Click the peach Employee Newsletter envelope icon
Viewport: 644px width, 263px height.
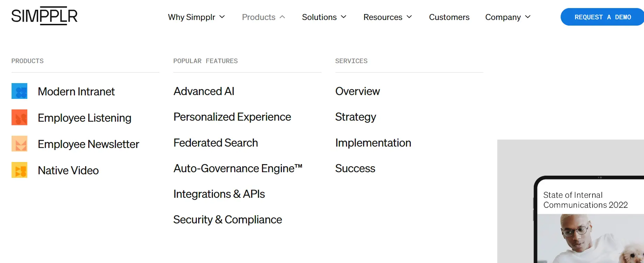pos(19,143)
